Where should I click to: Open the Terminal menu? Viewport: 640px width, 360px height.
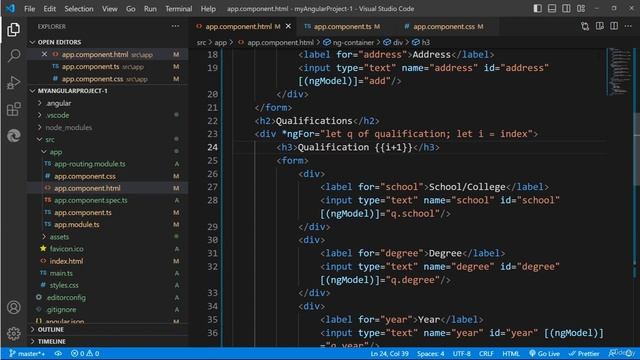click(x=178, y=9)
